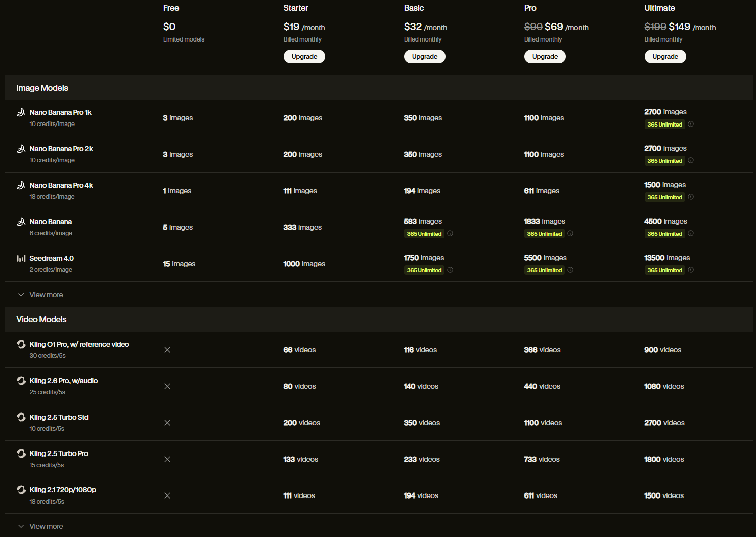Click X mark for Kling 2.5 Turbo Pro Free
The width and height of the screenshot is (756, 537).
pos(167,459)
